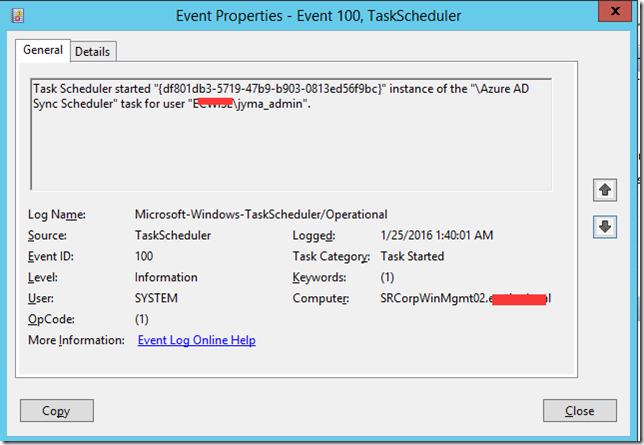
Task: Click the event log icon in title bar
Action: point(17,16)
